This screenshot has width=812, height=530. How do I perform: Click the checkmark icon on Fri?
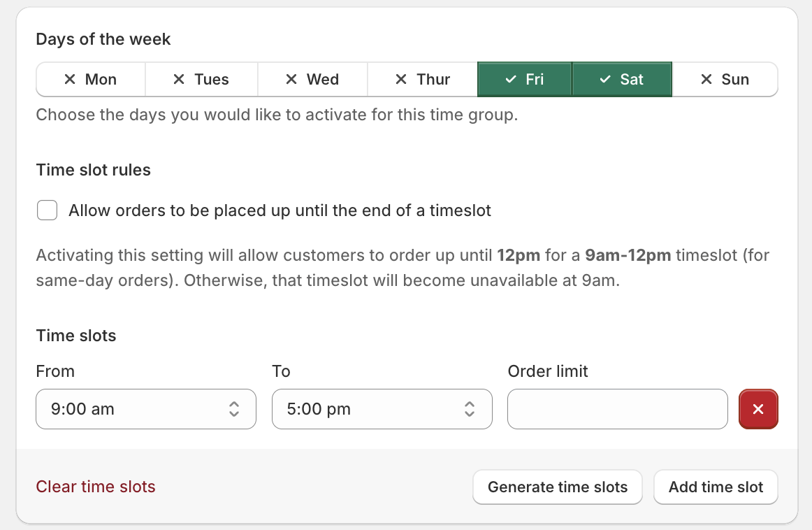tap(510, 79)
